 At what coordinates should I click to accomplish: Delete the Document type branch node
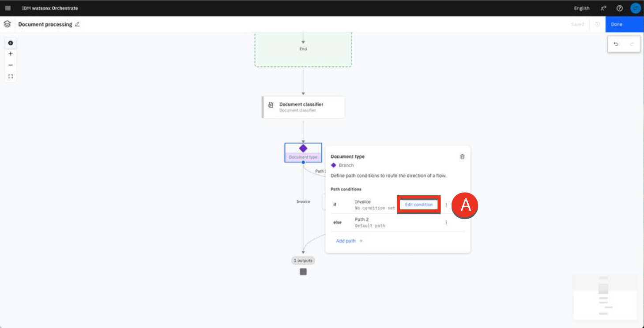click(462, 157)
